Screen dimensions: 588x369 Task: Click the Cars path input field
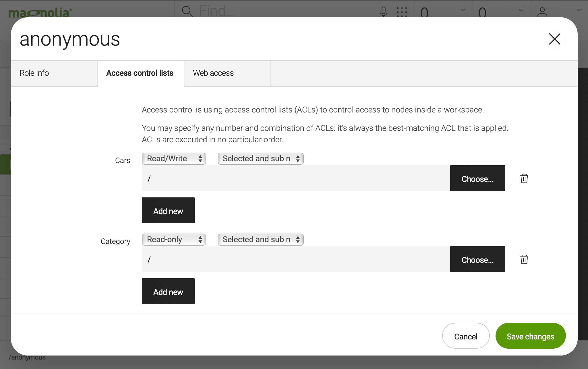coord(296,178)
